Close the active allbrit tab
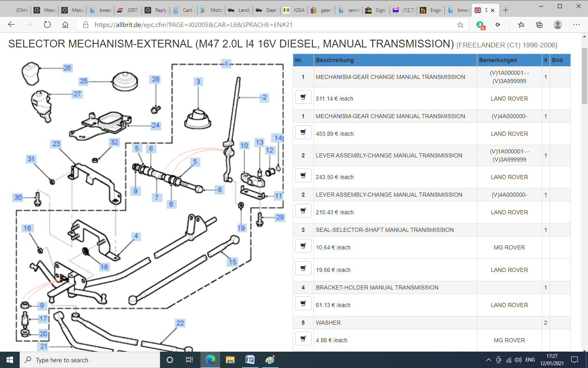This screenshot has width=588, height=368. pyautogui.click(x=492, y=10)
